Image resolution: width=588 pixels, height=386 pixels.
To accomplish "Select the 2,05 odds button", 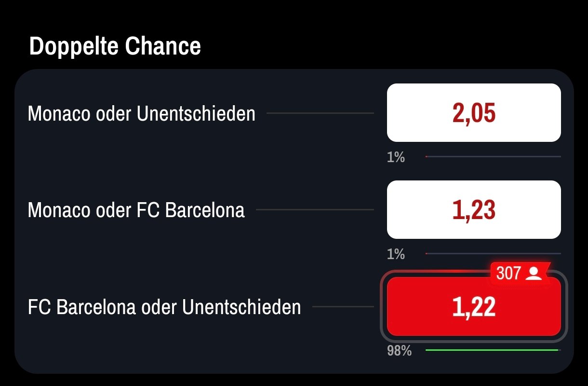I will point(474,113).
